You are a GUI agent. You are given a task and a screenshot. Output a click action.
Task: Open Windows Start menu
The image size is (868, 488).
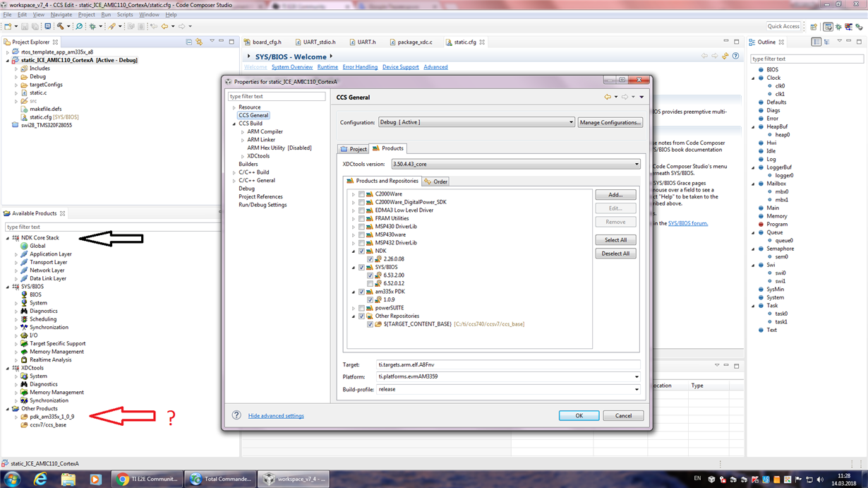click(13, 479)
